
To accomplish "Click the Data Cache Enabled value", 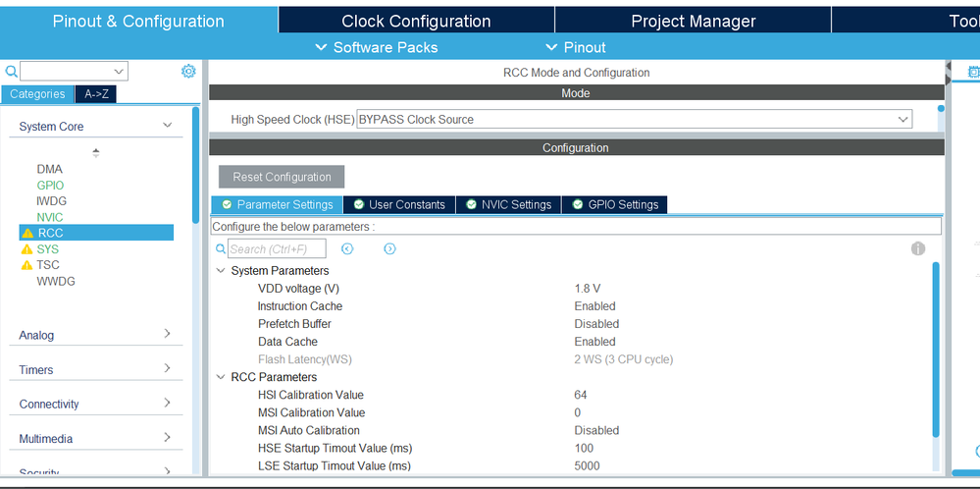I will click(x=595, y=342).
